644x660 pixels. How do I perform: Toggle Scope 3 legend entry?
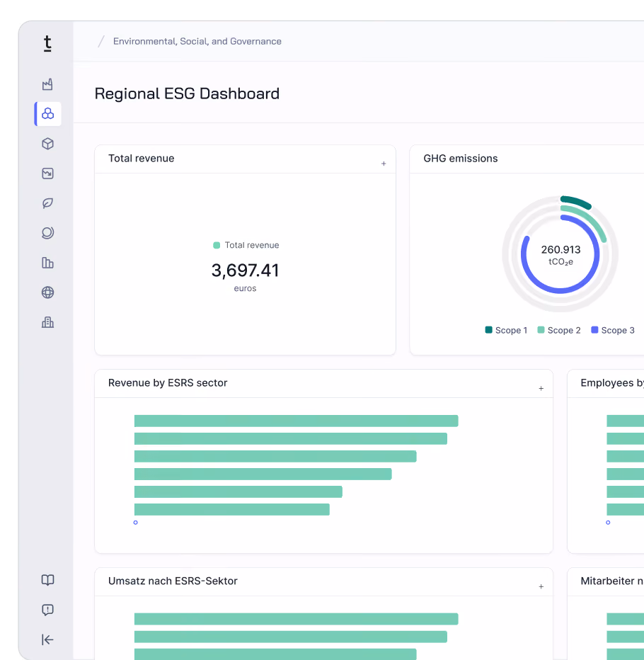[x=612, y=330]
